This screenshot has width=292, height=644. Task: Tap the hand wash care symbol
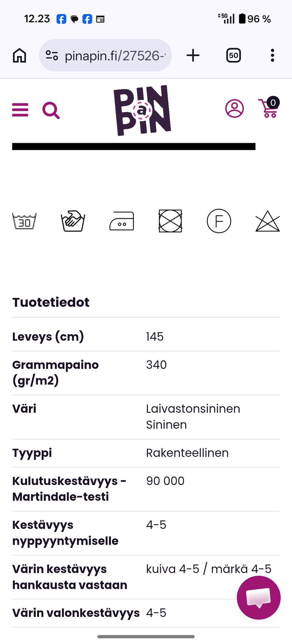click(x=73, y=221)
